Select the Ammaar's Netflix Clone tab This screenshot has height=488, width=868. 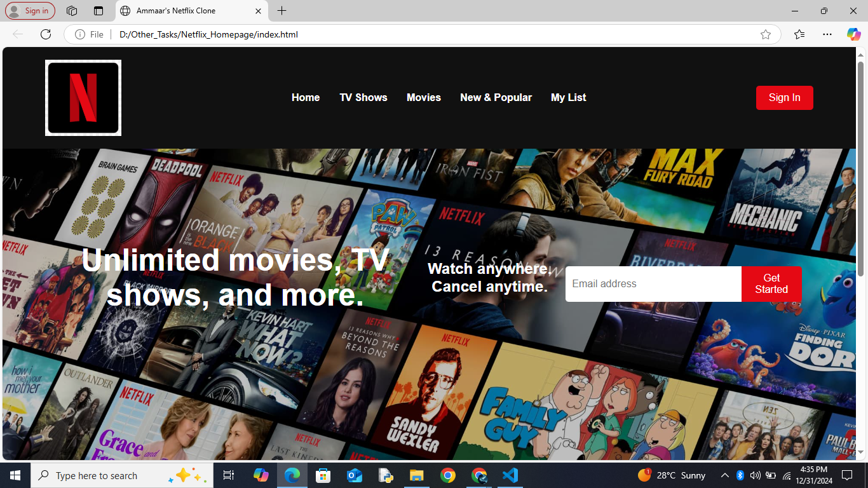pos(191,11)
